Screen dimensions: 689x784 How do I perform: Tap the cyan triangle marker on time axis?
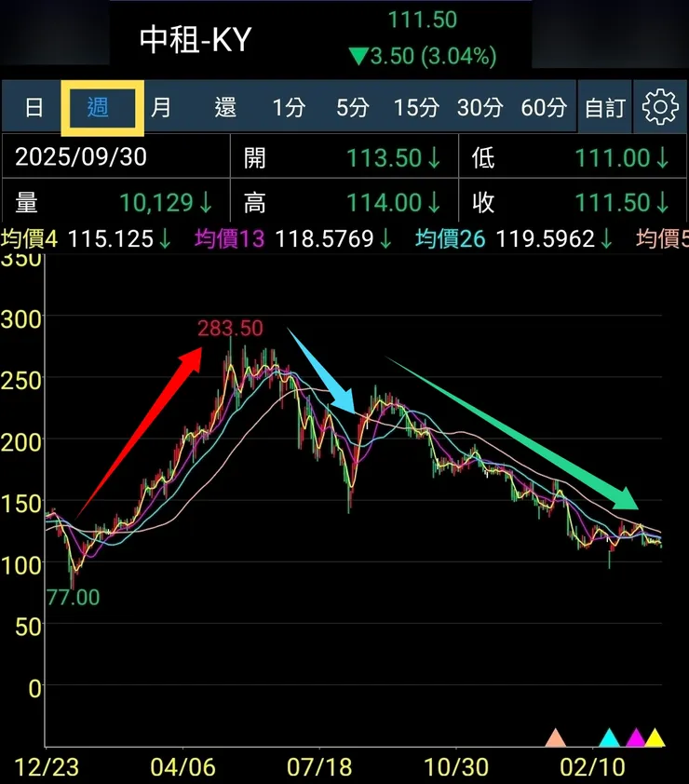point(609,737)
